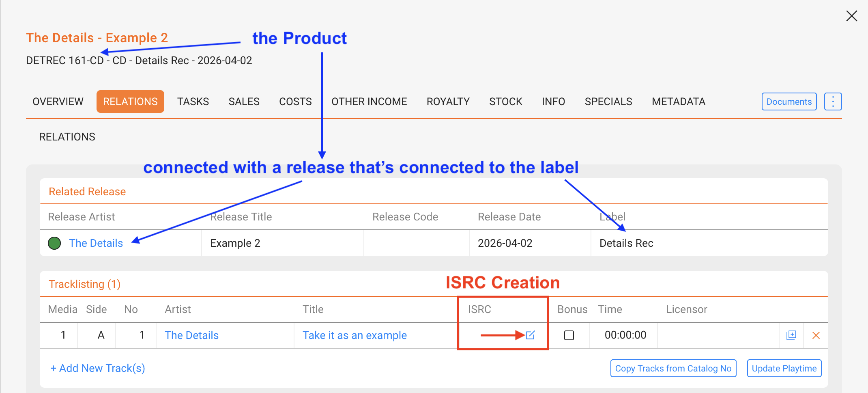Toggle the Bonus checkbox for track 1

569,335
